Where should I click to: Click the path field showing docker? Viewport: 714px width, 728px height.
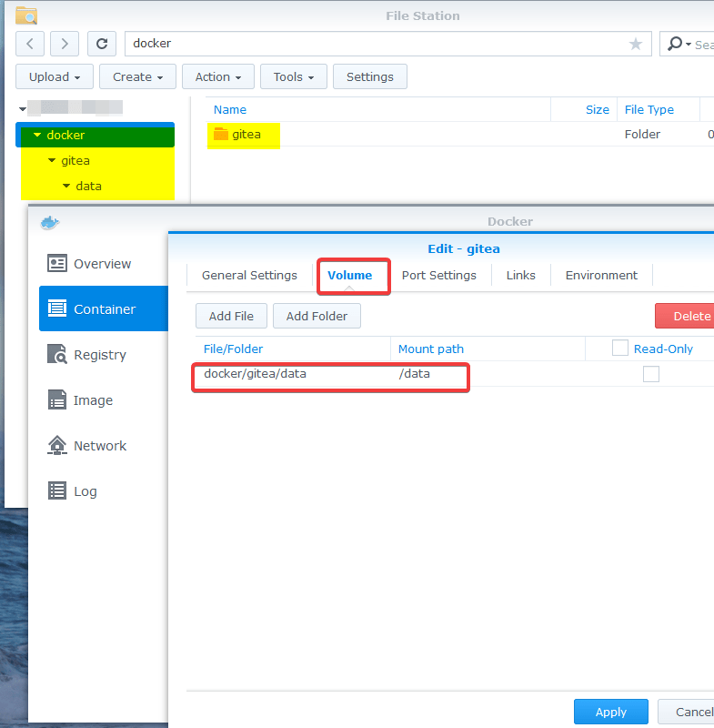tap(373, 44)
